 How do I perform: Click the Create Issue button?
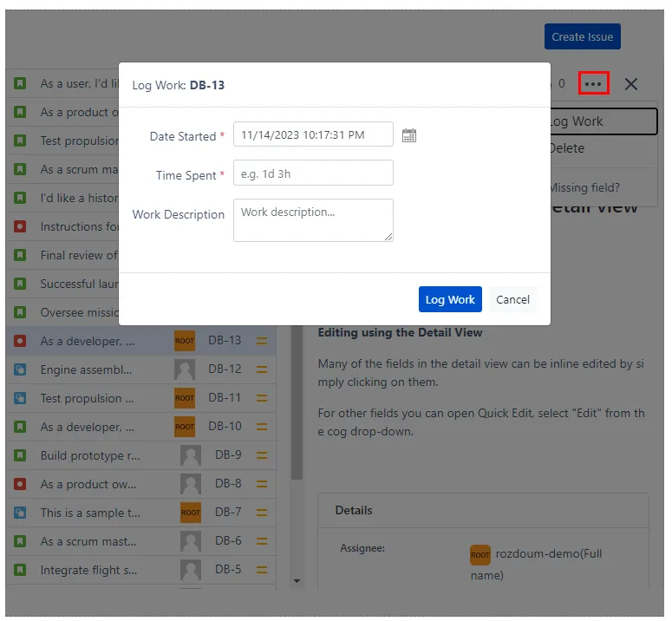pos(582,36)
